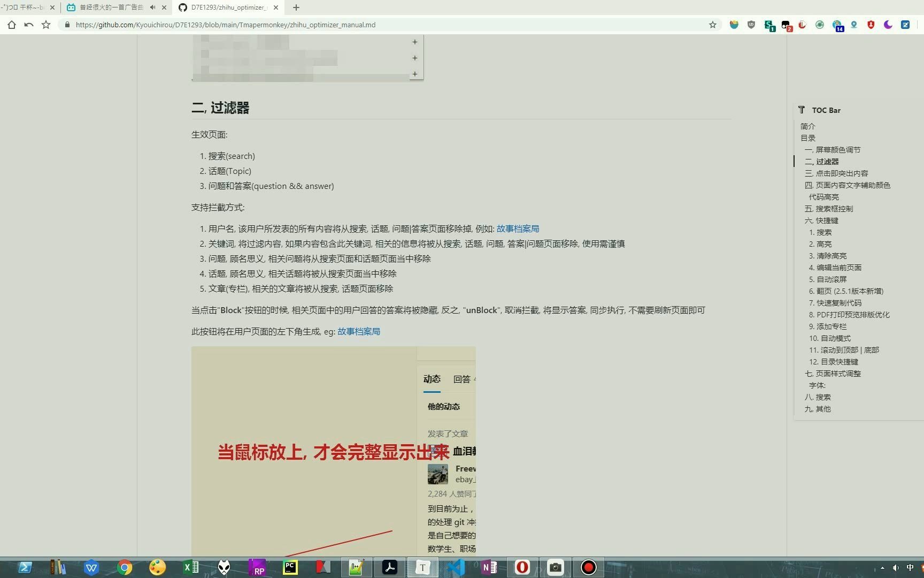
Task: Show hidden tray icons arrow
Action: pyautogui.click(x=882, y=568)
